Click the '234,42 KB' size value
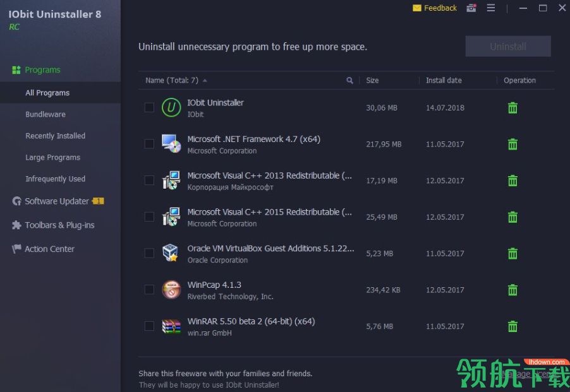The width and height of the screenshot is (570, 392). pos(383,290)
